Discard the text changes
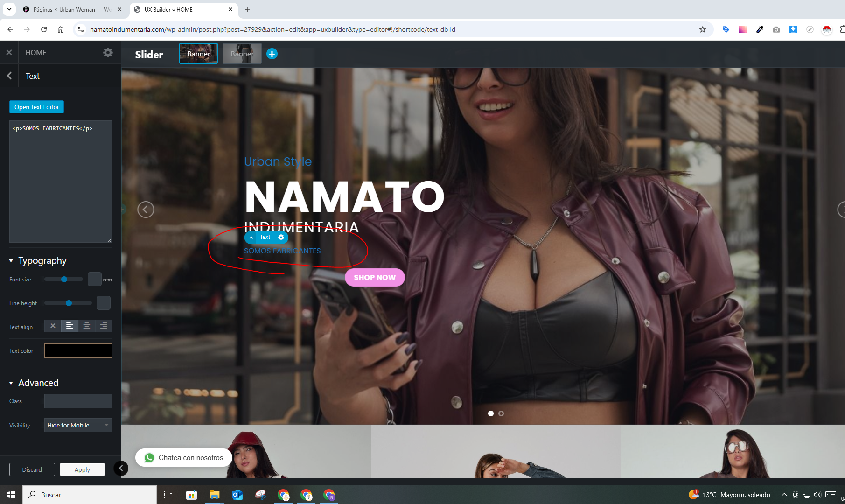 coord(32,469)
